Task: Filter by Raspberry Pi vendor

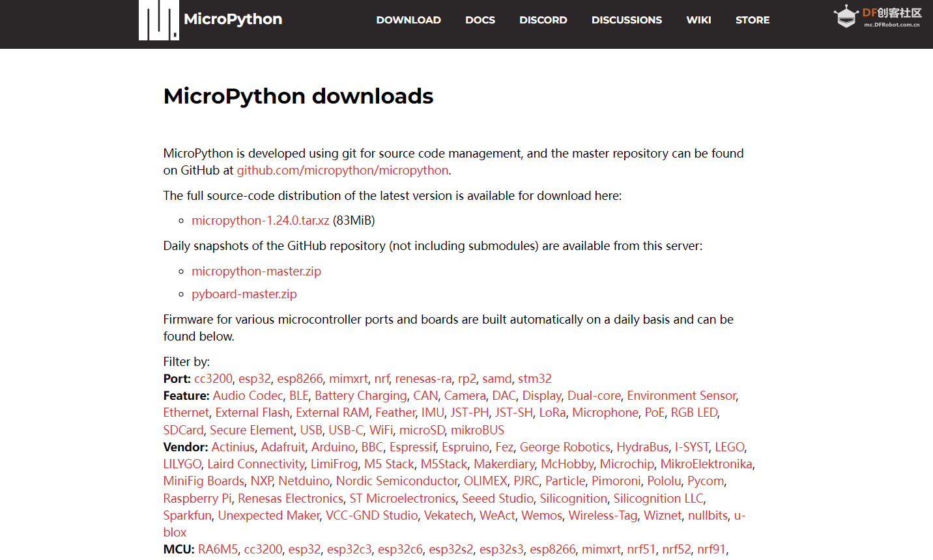Action: [197, 499]
